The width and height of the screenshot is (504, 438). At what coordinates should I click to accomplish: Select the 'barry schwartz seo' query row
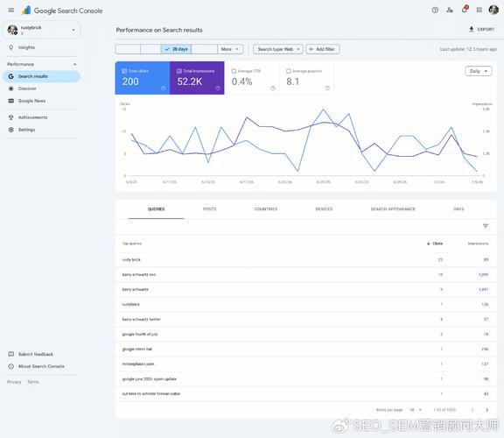pyautogui.click(x=305, y=274)
